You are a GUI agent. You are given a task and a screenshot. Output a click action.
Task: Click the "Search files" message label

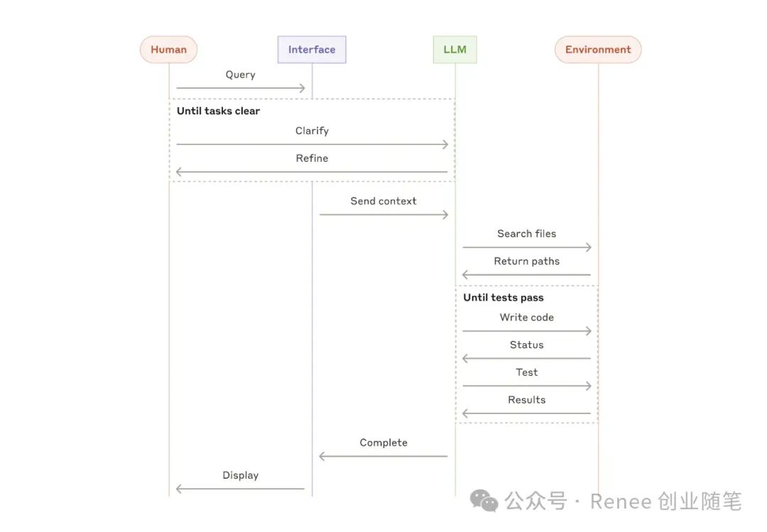pyautogui.click(x=526, y=234)
